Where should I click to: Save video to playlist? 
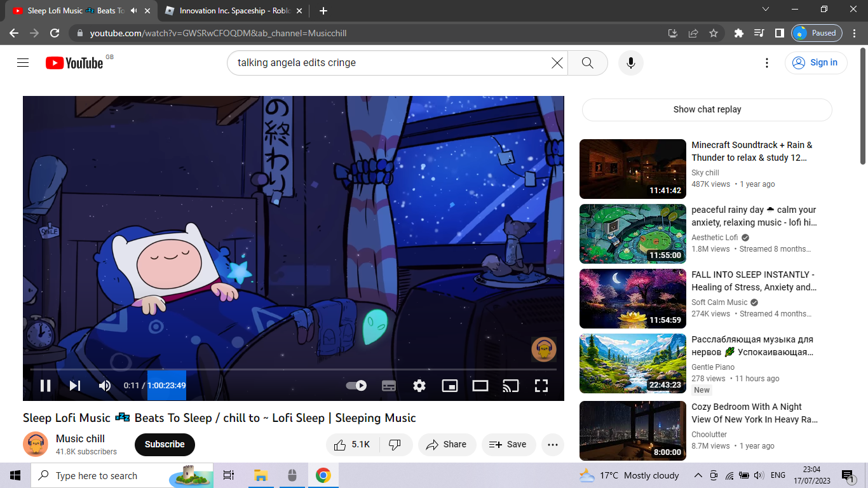[508, 444]
